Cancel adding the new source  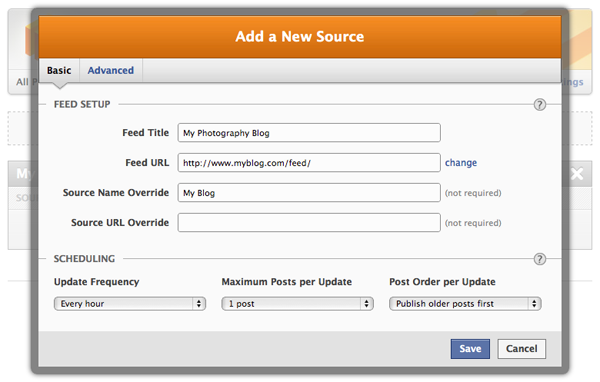click(x=522, y=349)
